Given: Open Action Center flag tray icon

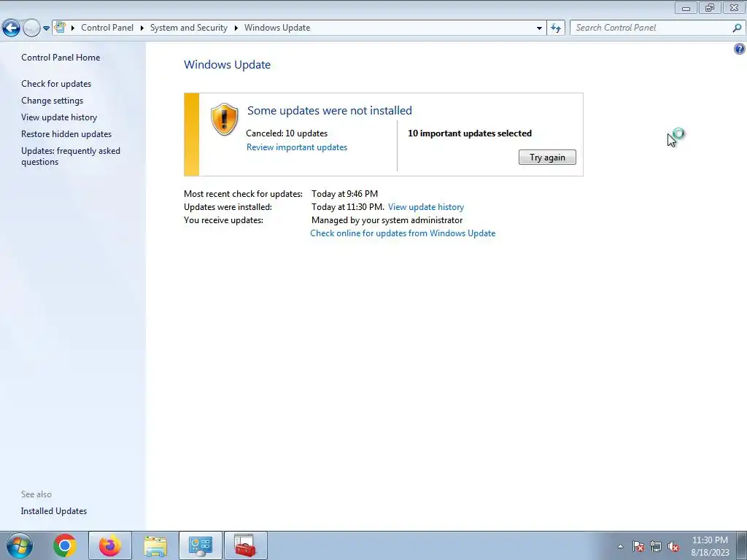Looking at the screenshot, I should coord(638,546).
